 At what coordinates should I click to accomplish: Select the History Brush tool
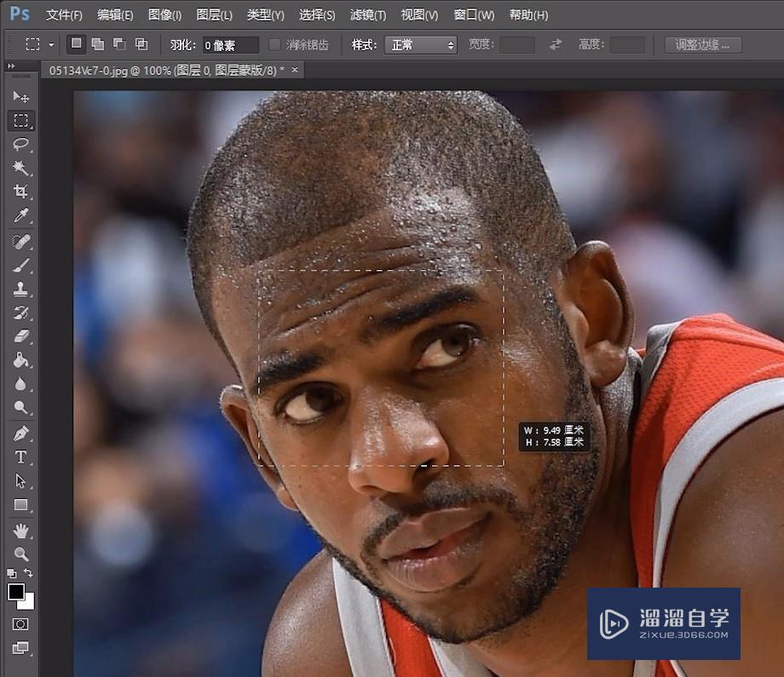(20, 313)
